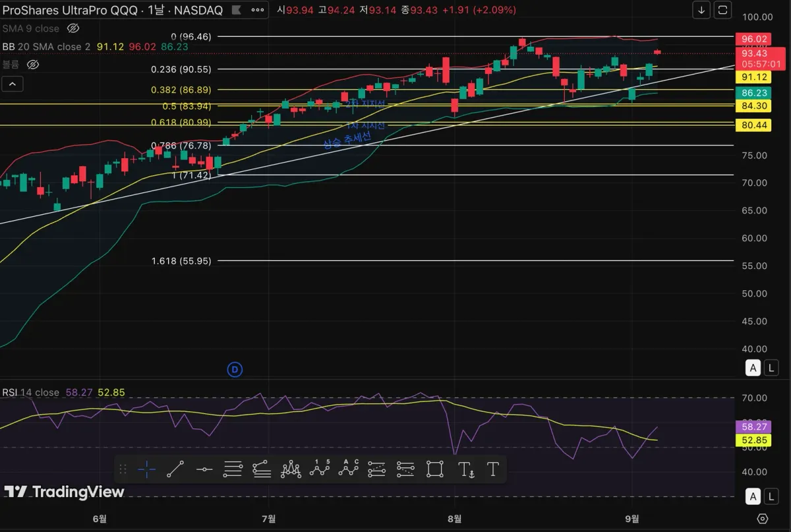Click the 96.02 upper band price label

tap(753, 39)
